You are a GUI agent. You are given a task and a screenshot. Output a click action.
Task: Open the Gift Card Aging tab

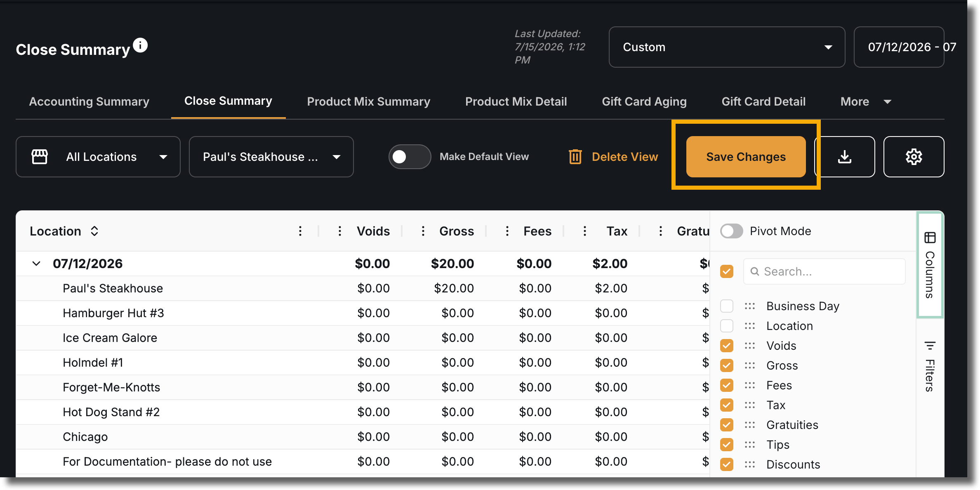tap(644, 101)
